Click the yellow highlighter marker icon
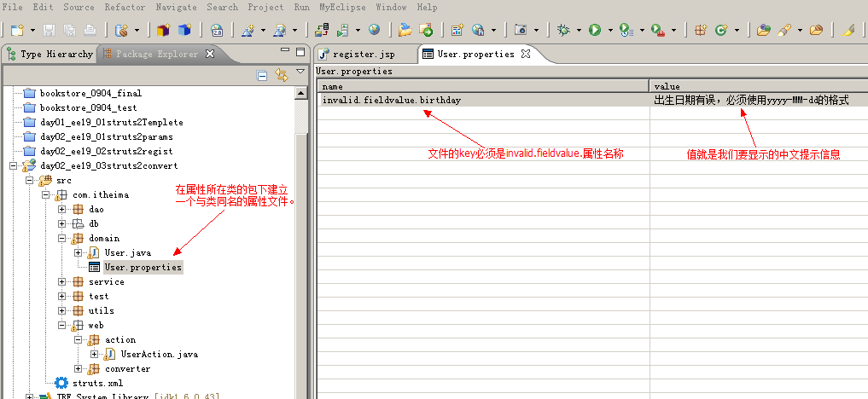Viewport: 868px width, 399px height. click(x=848, y=30)
